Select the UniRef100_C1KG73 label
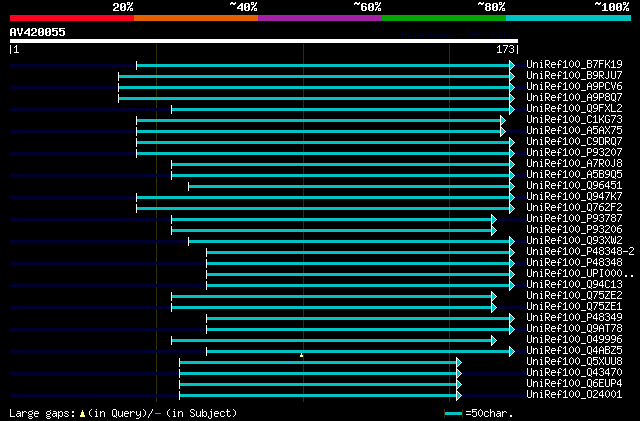This screenshot has width=640, height=421. [x=574, y=120]
